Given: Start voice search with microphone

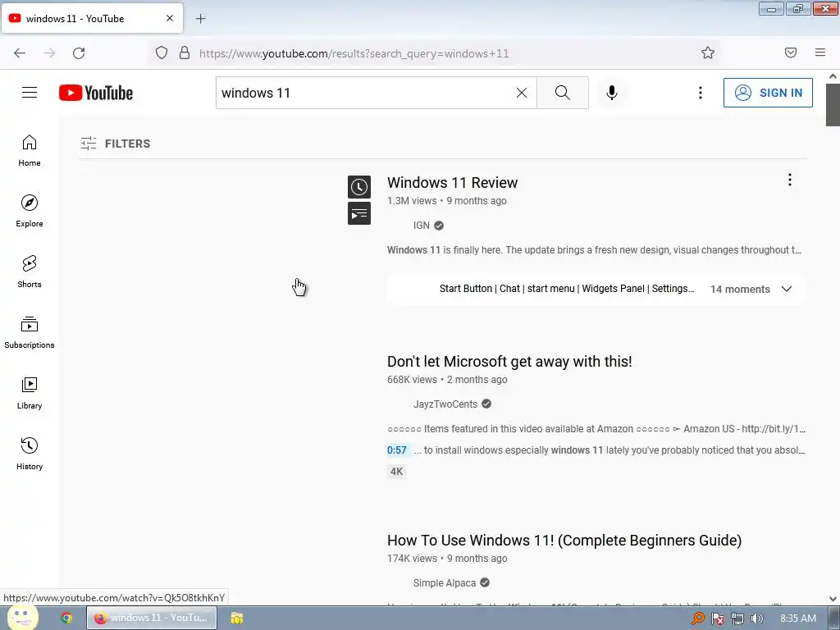Looking at the screenshot, I should click(x=611, y=93).
